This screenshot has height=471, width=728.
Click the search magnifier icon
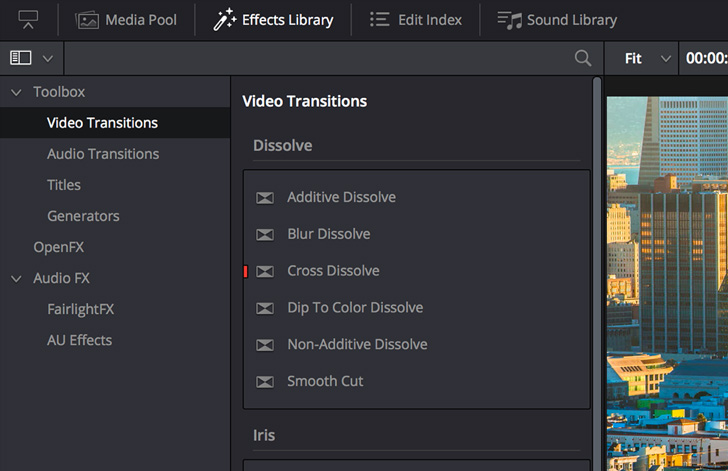(x=583, y=58)
